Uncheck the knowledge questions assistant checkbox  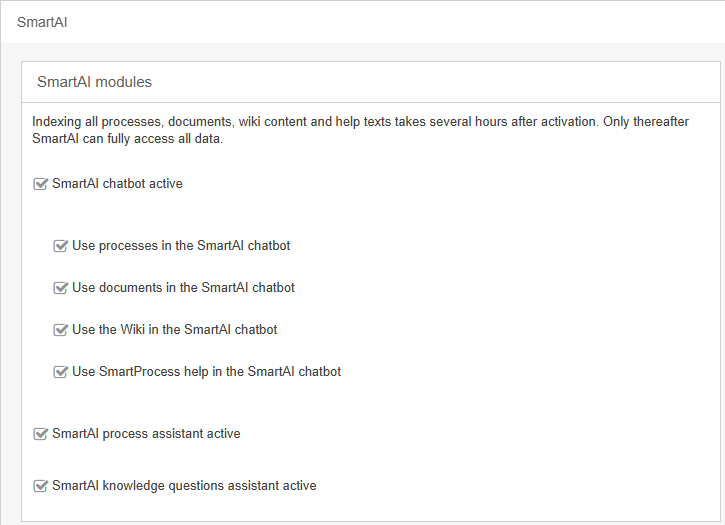point(40,486)
